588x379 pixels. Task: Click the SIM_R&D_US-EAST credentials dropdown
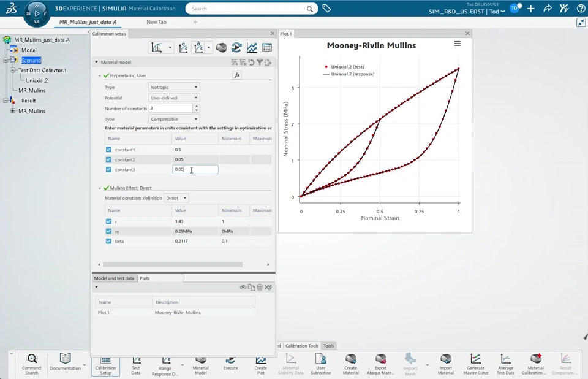pos(467,12)
